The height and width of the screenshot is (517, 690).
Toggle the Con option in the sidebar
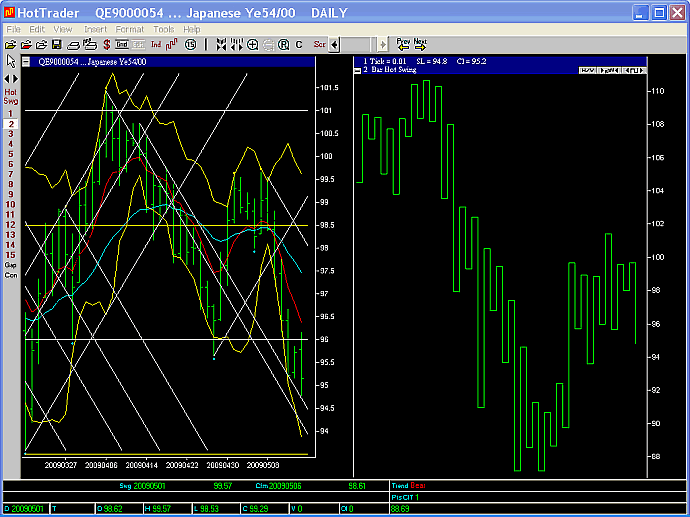pos(11,275)
